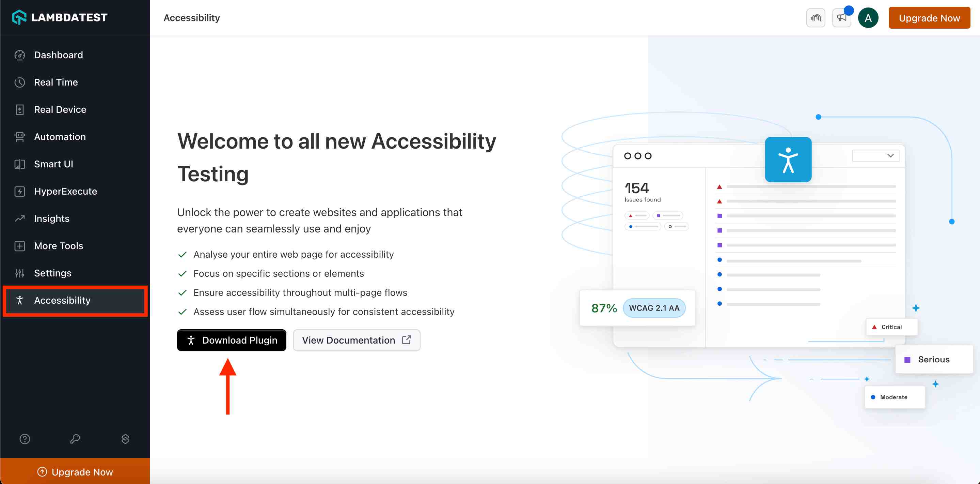This screenshot has height=484, width=980.
Task: Click the microphone/voice input icon
Action: pyautogui.click(x=816, y=18)
